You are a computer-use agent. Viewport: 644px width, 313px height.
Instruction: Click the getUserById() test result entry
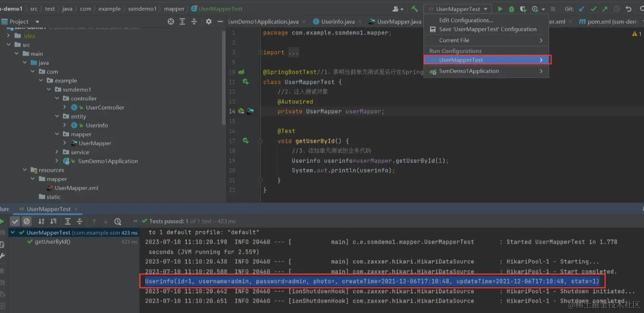[x=52, y=242]
